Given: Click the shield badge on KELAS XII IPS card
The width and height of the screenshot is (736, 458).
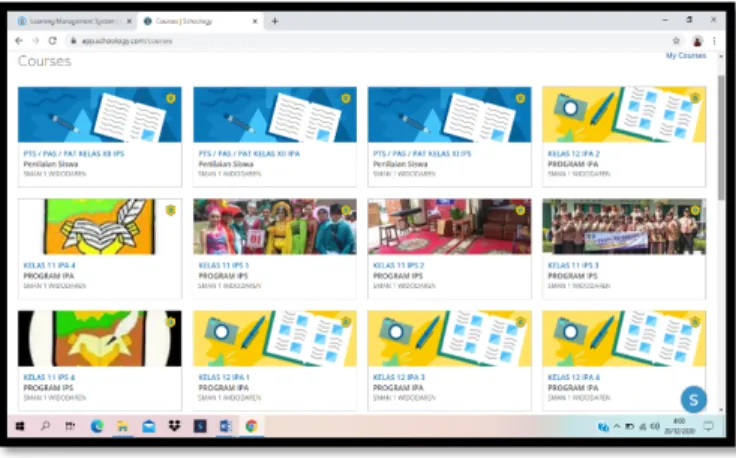Looking at the screenshot, I should coord(171,98).
